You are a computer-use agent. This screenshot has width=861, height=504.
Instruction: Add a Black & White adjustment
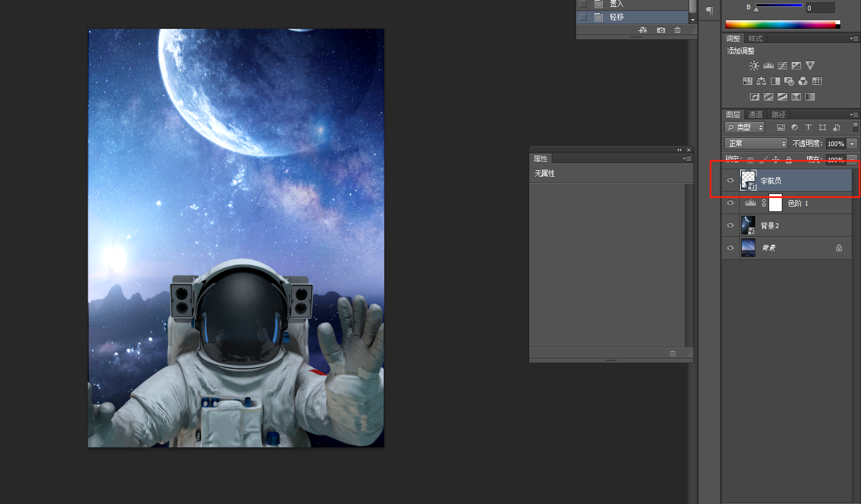pos(775,81)
